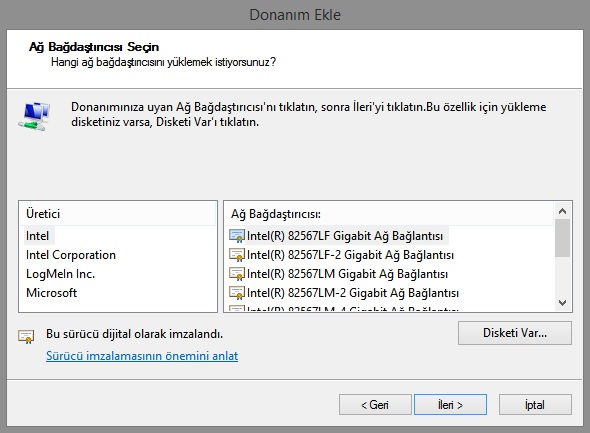Click certificate icon beside Intel(R) 82567LF-2 Gigabit

click(x=237, y=255)
